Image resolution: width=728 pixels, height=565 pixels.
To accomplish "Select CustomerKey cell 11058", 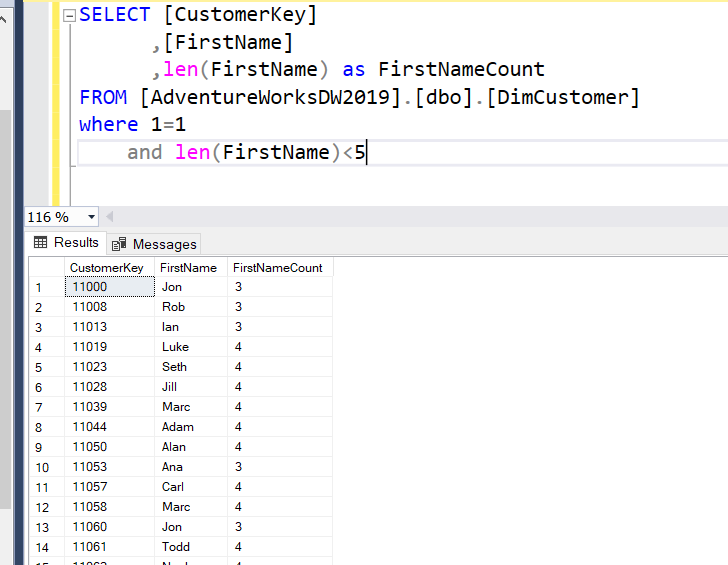I will 110,506.
